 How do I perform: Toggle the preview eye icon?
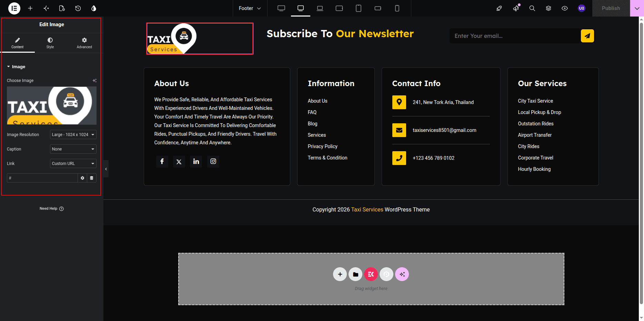pos(565,8)
